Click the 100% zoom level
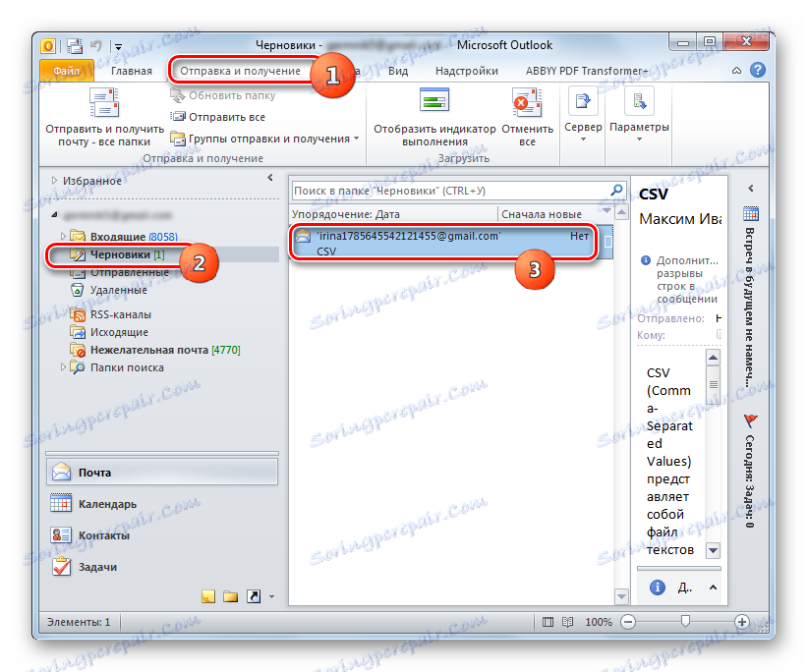 point(599,622)
